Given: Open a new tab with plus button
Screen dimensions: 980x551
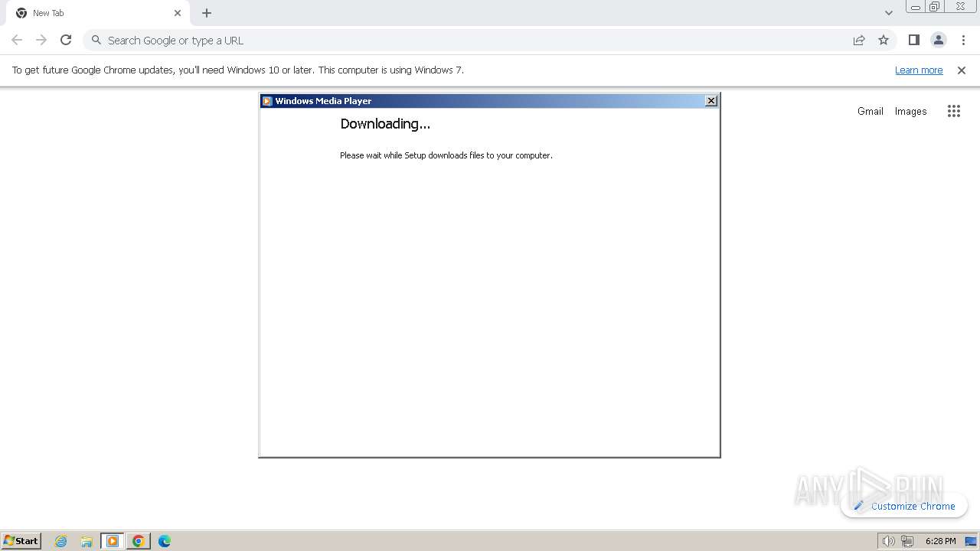Looking at the screenshot, I should [207, 13].
